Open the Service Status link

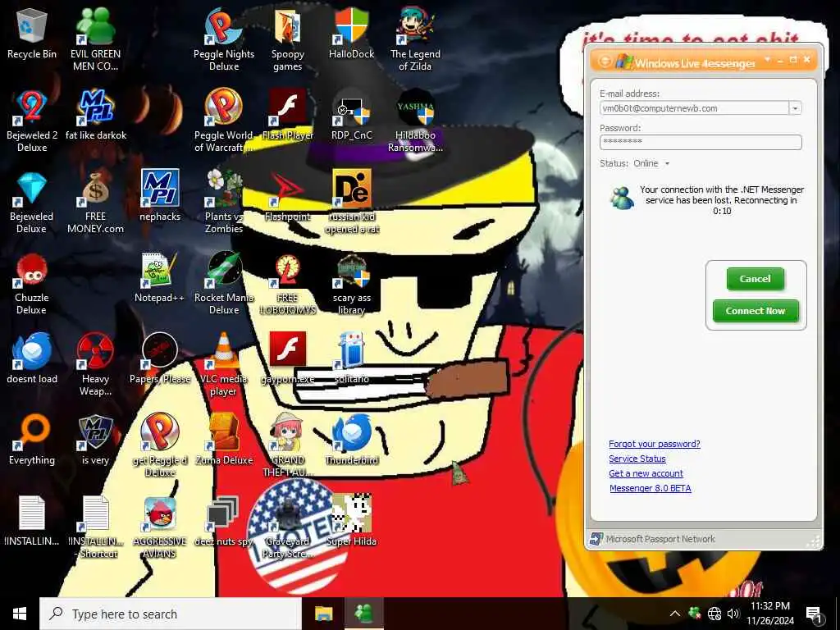pyautogui.click(x=637, y=459)
